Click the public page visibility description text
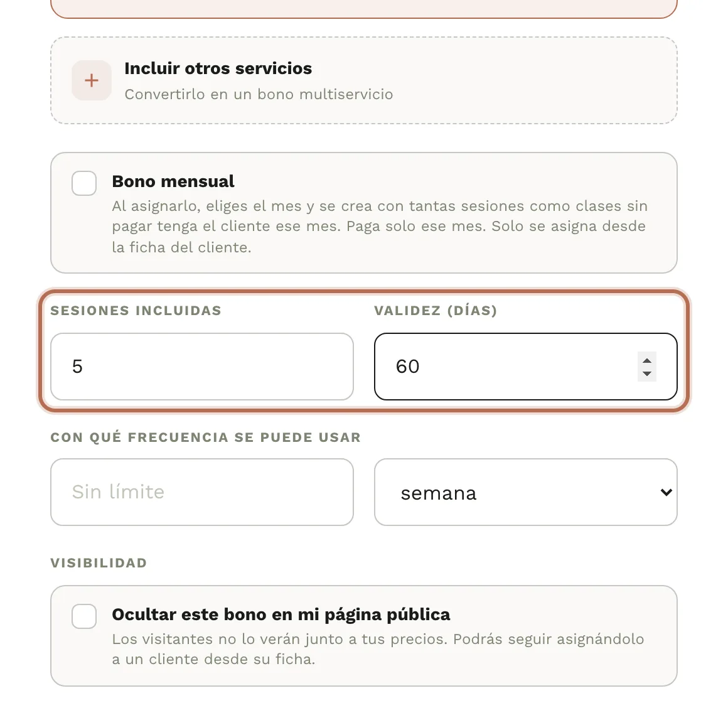The width and height of the screenshot is (728, 703). pyautogui.click(x=378, y=649)
